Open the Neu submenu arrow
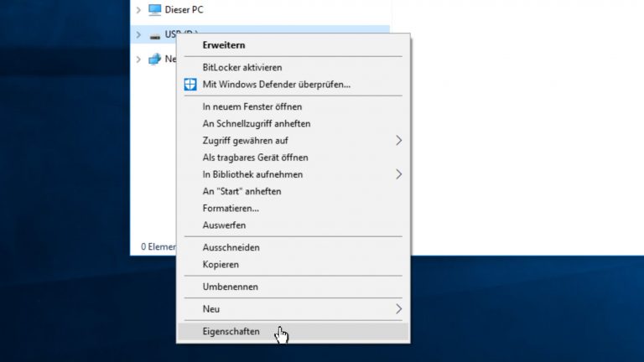Viewport: 644px width, 362px height. [398, 309]
